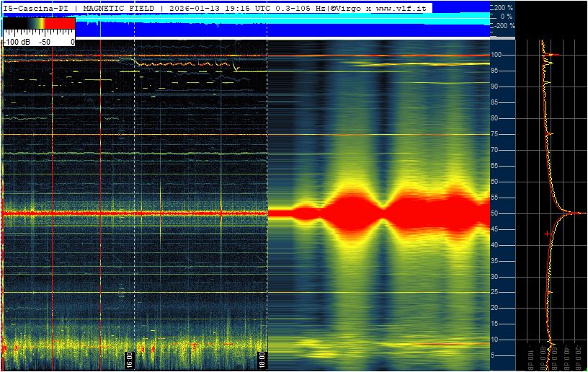Click the 200 % scale label
The image size is (588, 372).
pos(504,7)
